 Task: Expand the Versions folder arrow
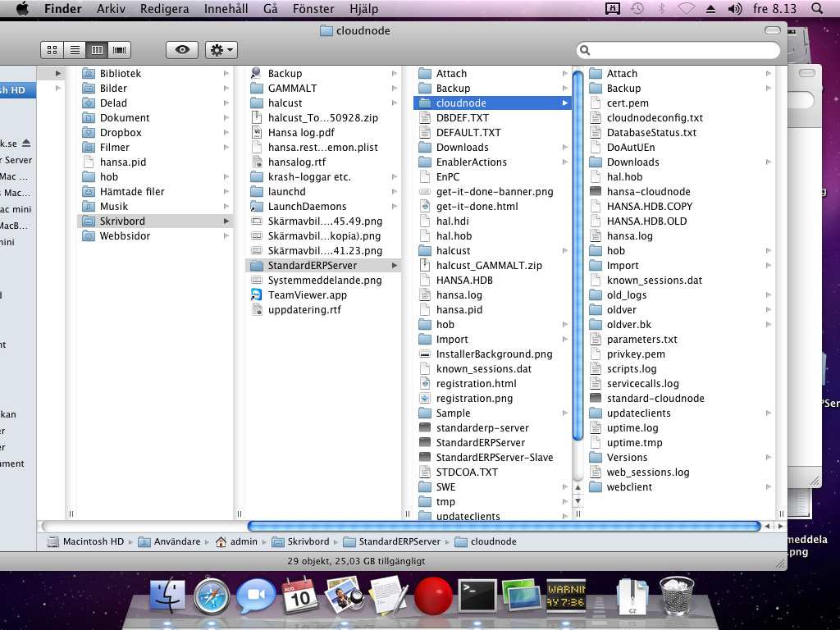pos(768,458)
